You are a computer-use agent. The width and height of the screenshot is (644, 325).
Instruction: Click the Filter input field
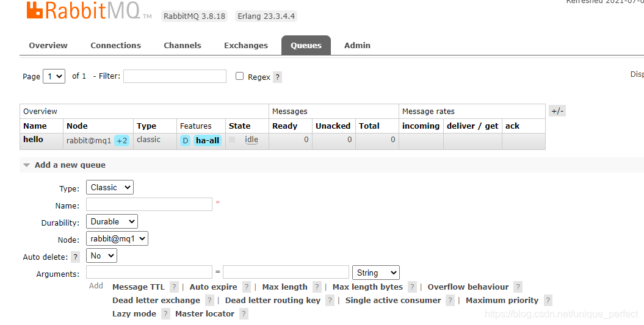pos(175,76)
